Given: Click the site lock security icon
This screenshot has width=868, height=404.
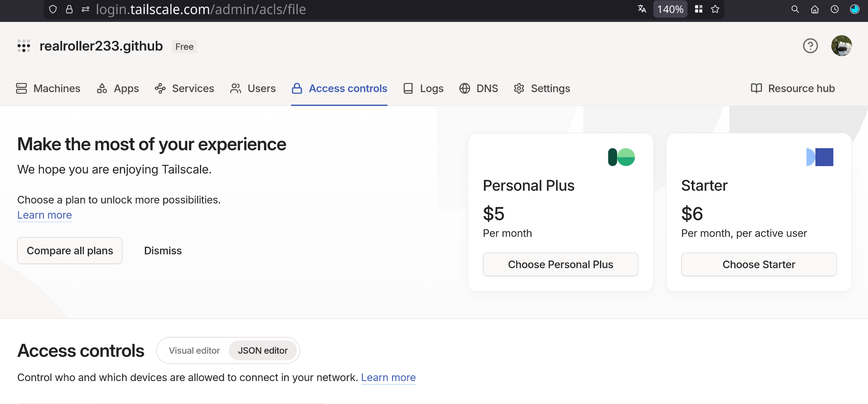Looking at the screenshot, I should pyautogui.click(x=69, y=9).
